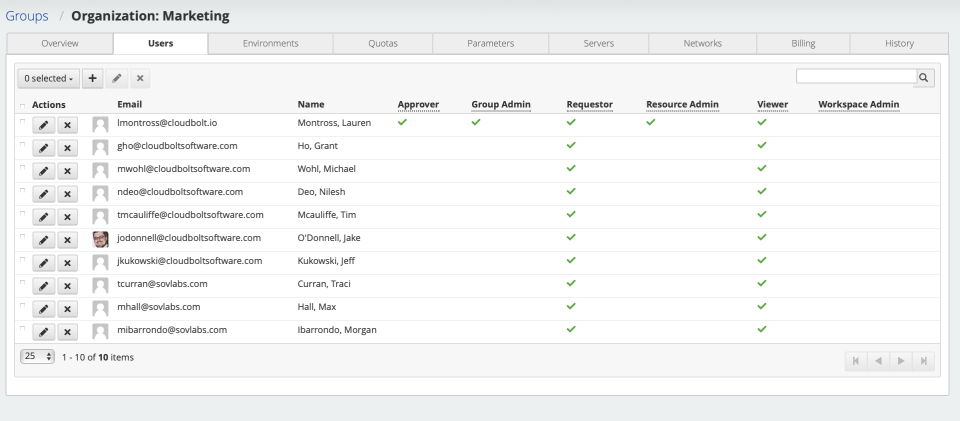960x421 pixels.
Task: Change the 25 items-per-page selector
Action: [x=36, y=357]
